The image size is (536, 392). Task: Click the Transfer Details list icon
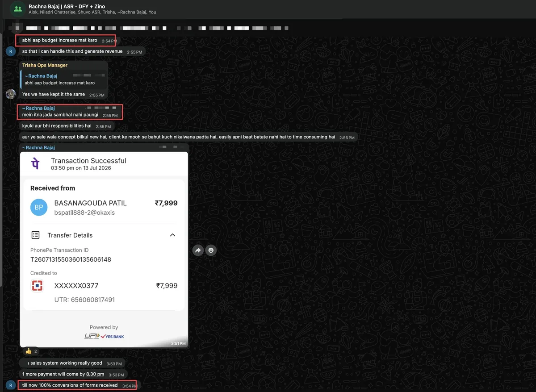point(35,235)
